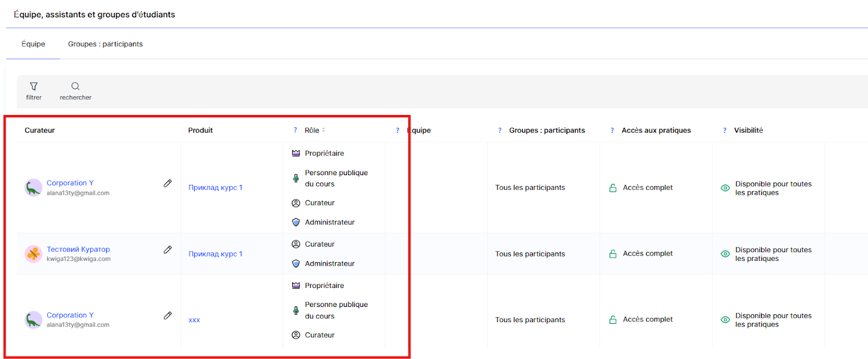Click the Curateur column header
Image resolution: width=868 pixels, height=359 pixels.
coord(40,130)
